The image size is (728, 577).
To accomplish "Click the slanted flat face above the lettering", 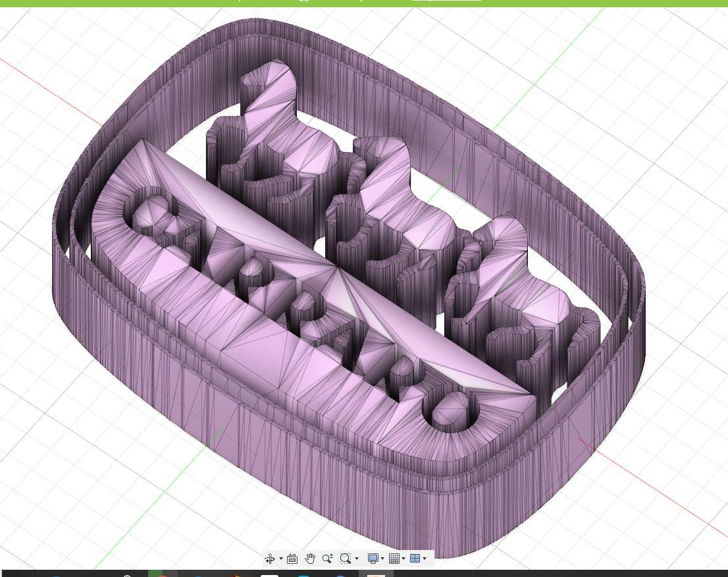I will pyautogui.click(x=276, y=224).
